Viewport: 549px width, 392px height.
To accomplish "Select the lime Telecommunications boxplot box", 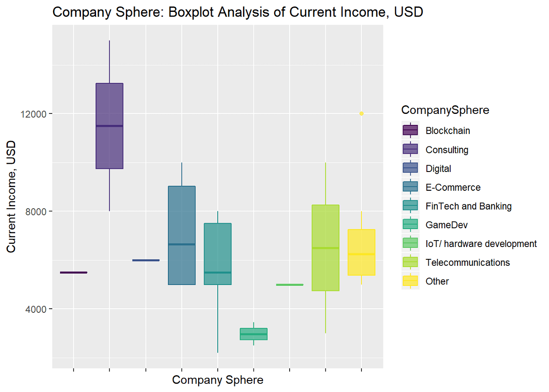I will (325, 247).
